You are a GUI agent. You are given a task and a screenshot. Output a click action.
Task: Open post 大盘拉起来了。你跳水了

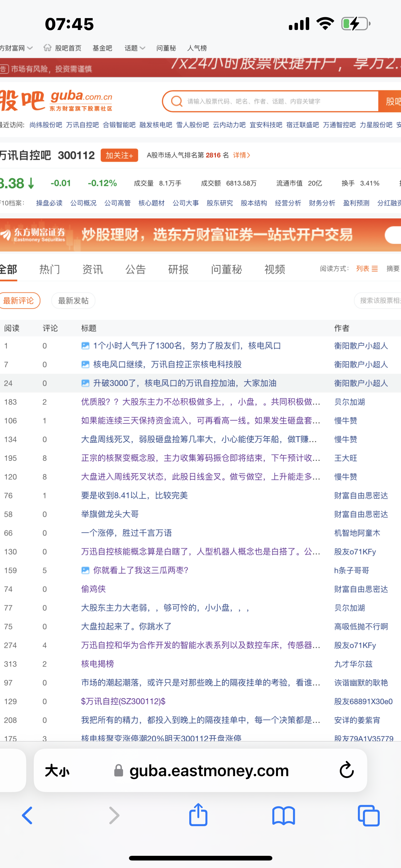[126, 626]
